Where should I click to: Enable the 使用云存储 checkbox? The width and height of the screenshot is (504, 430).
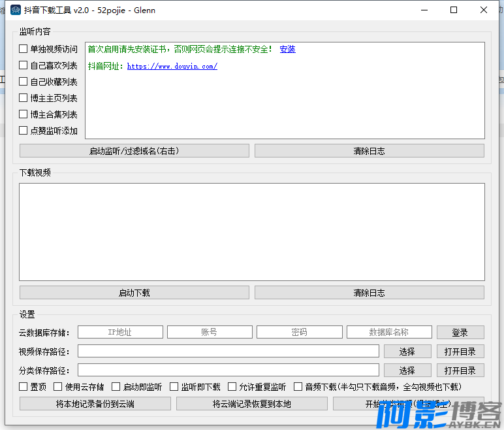[x=58, y=387]
